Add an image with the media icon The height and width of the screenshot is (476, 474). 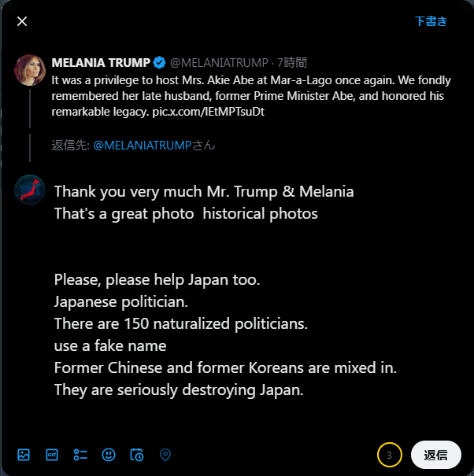[24, 454]
